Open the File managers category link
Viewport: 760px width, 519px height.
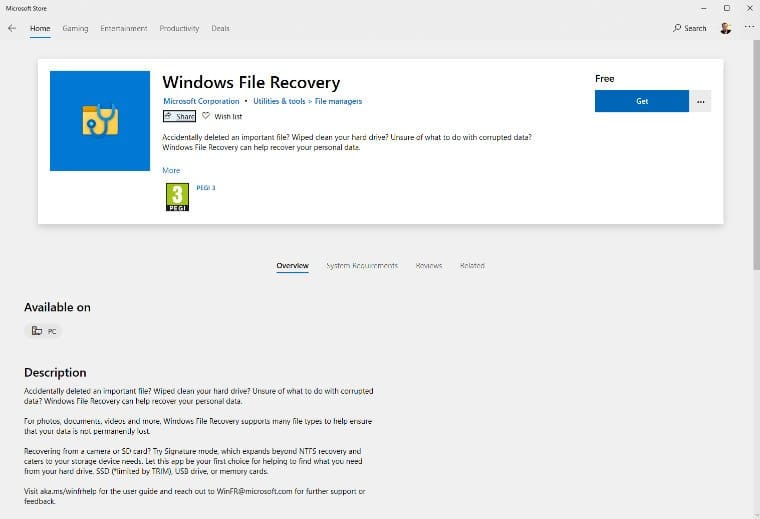(x=338, y=101)
